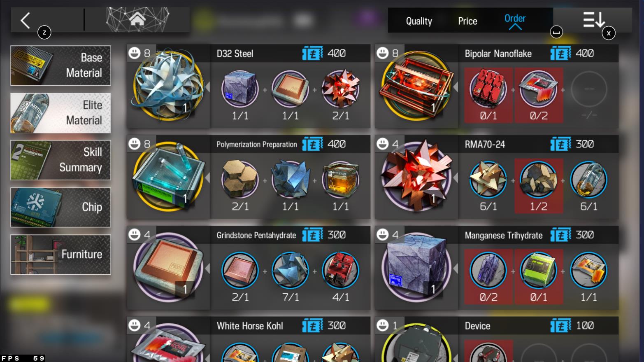Image resolution: width=644 pixels, height=362 pixels.
Task: Open the Chip category
Action: point(60,207)
